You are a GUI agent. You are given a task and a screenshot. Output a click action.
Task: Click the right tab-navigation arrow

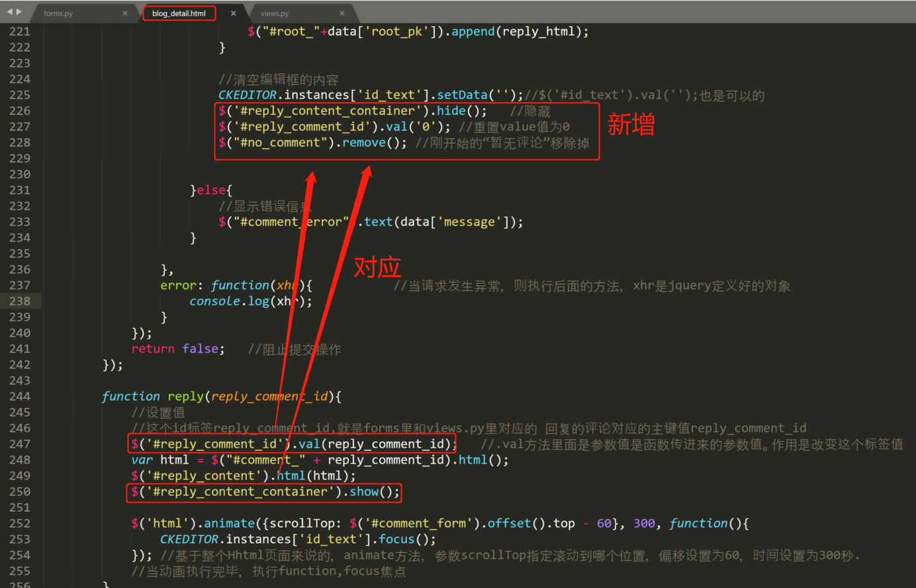point(17,11)
